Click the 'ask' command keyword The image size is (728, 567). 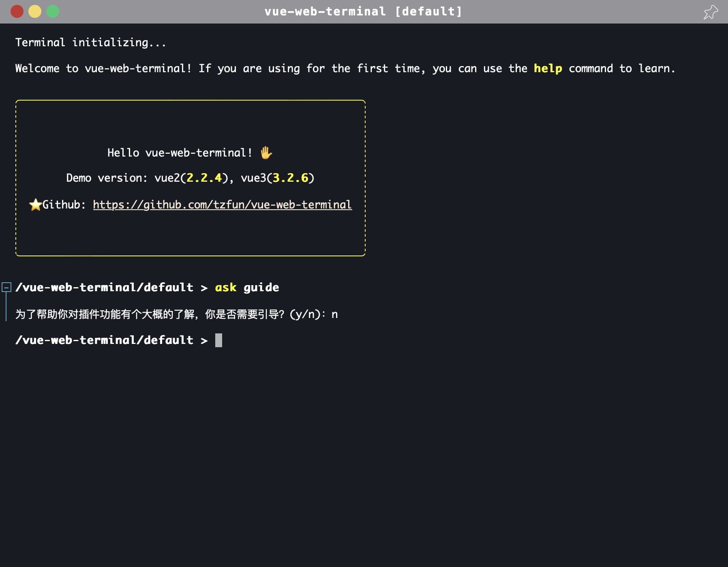(225, 288)
